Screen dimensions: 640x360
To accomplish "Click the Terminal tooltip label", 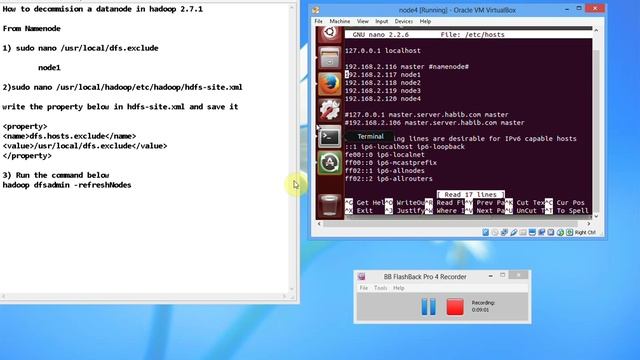I will tap(371, 137).
